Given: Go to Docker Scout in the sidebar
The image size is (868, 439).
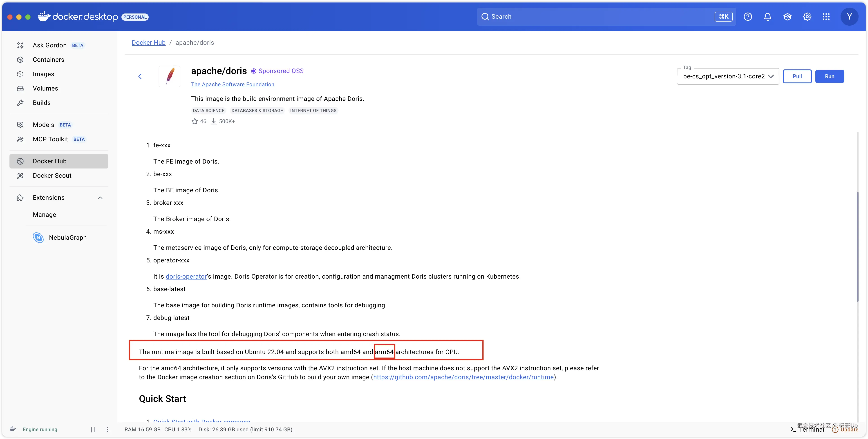Looking at the screenshot, I should tap(52, 175).
